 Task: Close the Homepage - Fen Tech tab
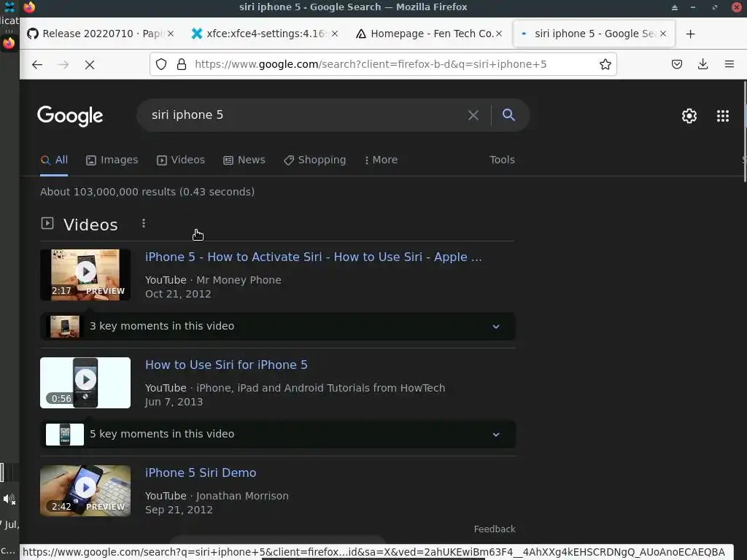coord(499,34)
